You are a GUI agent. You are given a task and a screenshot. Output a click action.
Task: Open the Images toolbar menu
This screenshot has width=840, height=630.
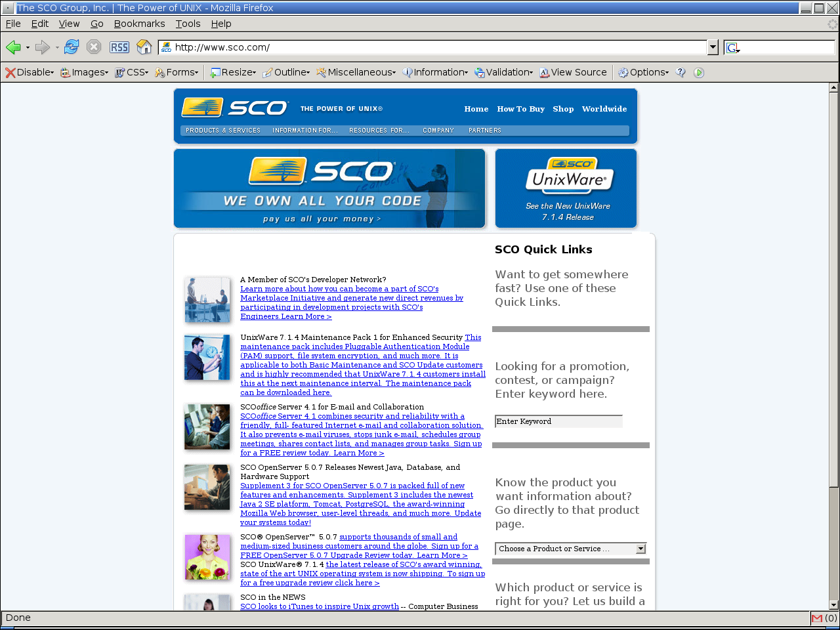point(84,72)
